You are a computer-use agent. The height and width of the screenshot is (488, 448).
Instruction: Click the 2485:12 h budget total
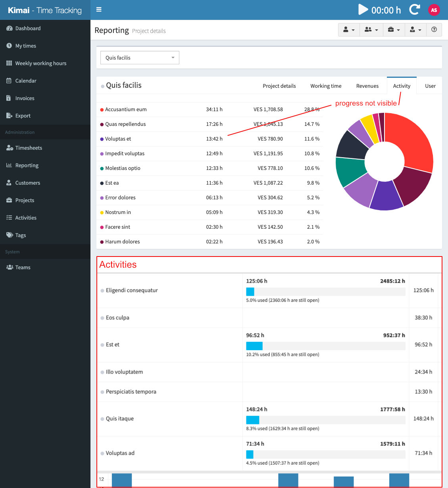click(392, 281)
